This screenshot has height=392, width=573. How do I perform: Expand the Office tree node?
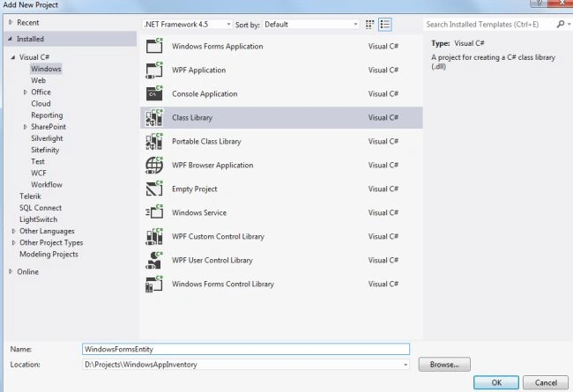coord(26,92)
